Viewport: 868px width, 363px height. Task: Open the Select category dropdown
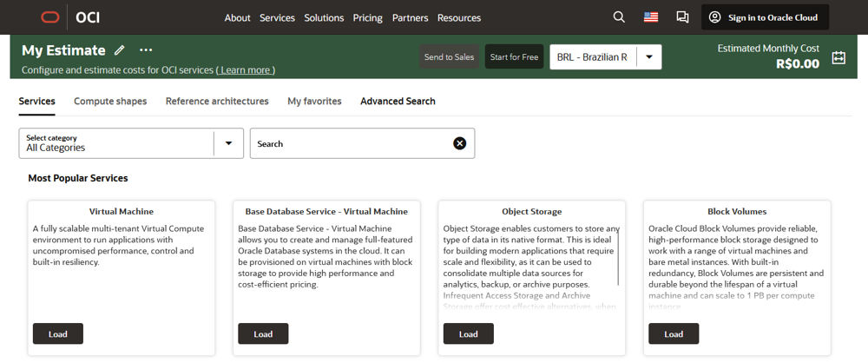(229, 143)
